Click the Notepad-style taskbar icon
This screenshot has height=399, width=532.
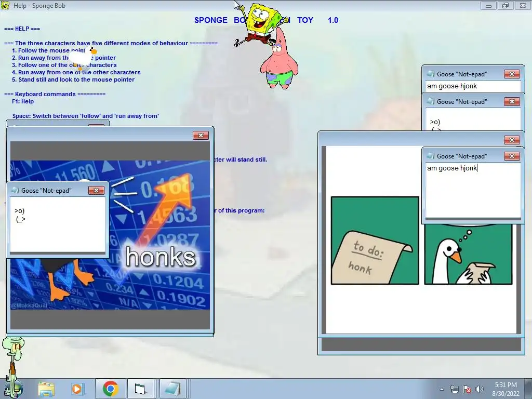coord(172,389)
